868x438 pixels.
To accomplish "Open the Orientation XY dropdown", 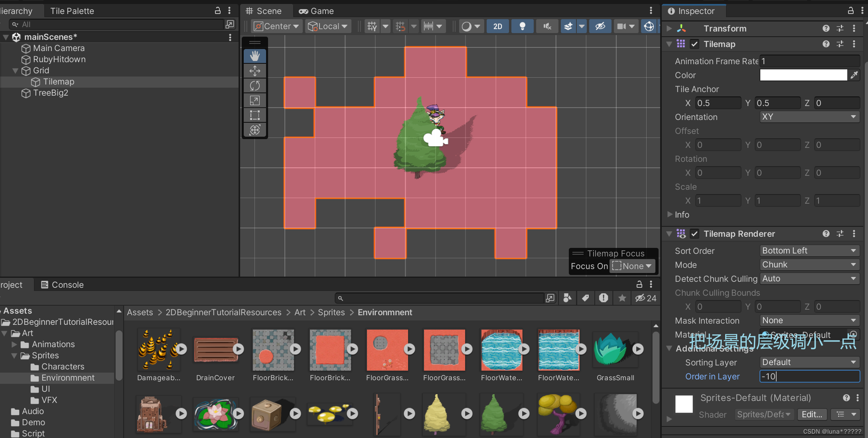I will pos(809,117).
